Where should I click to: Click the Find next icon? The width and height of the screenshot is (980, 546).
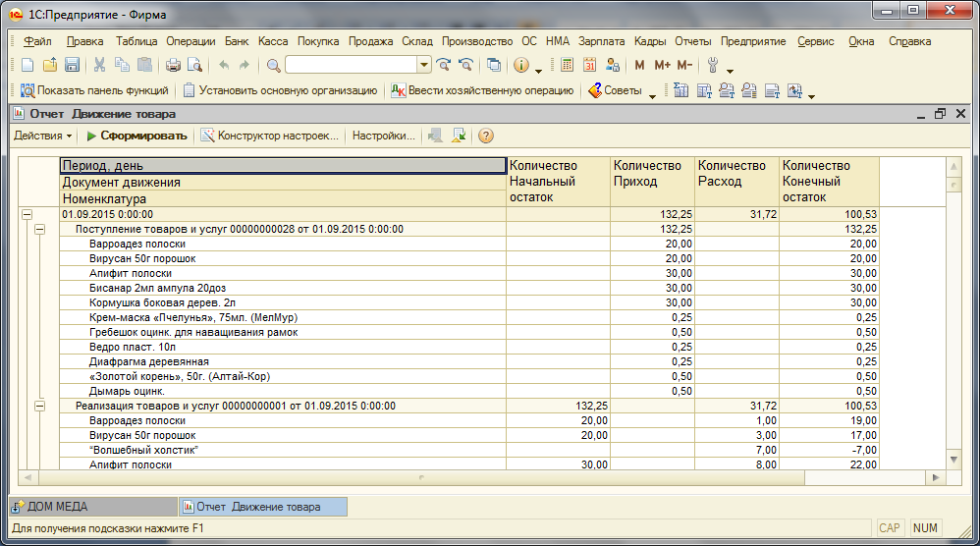click(x=444, y=65)
